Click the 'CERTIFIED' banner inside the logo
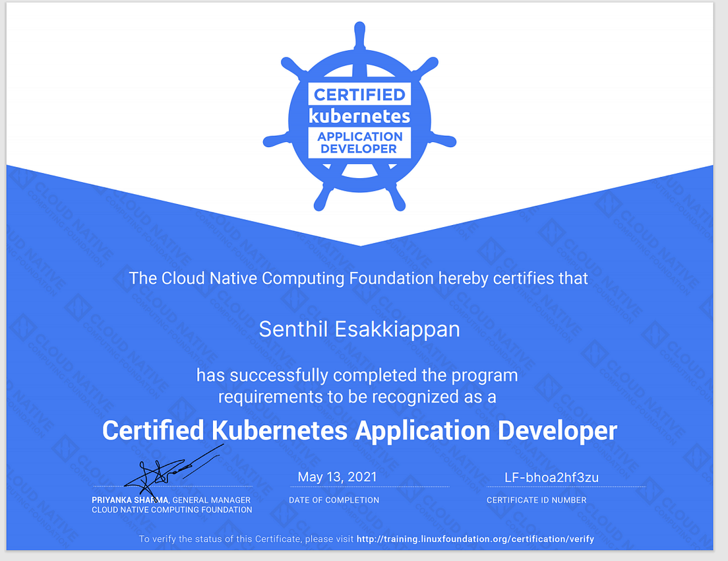 359,94
